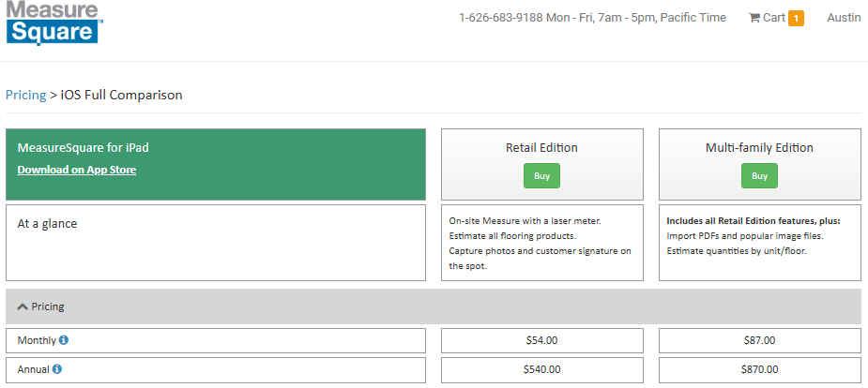Click the Retail Edition heading

click(541, 147)
